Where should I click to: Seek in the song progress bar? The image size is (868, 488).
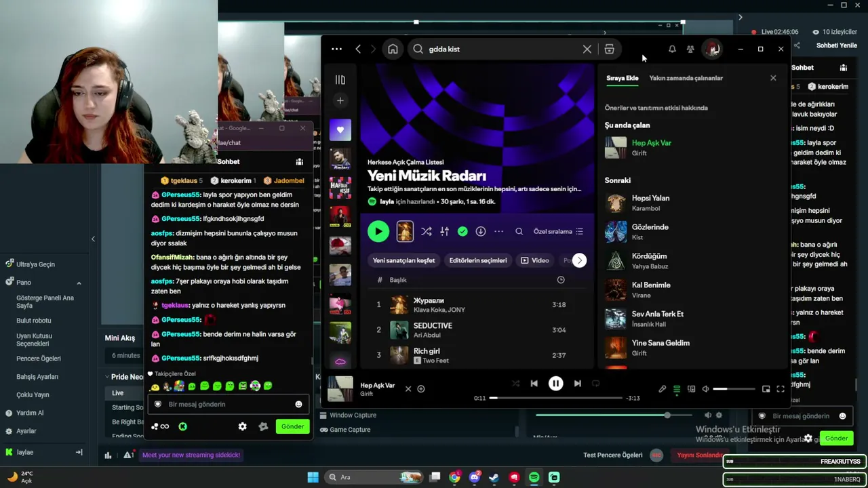[556, 398]
